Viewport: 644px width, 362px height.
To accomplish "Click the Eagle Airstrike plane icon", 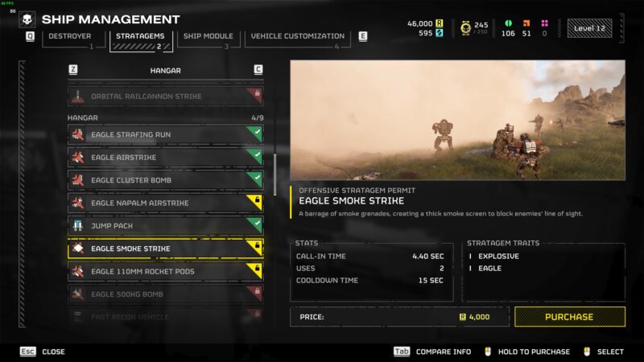I will click(x=77, y=158).
